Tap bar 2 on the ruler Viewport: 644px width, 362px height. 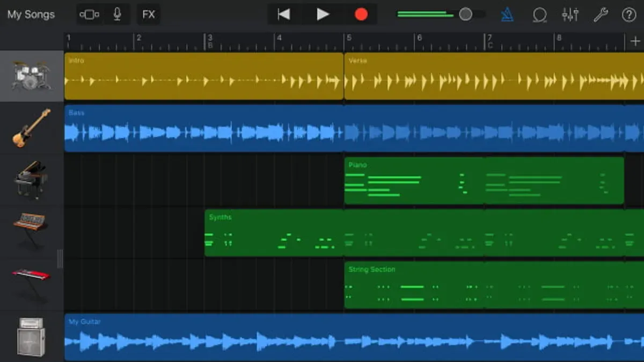tap(138, 38)
